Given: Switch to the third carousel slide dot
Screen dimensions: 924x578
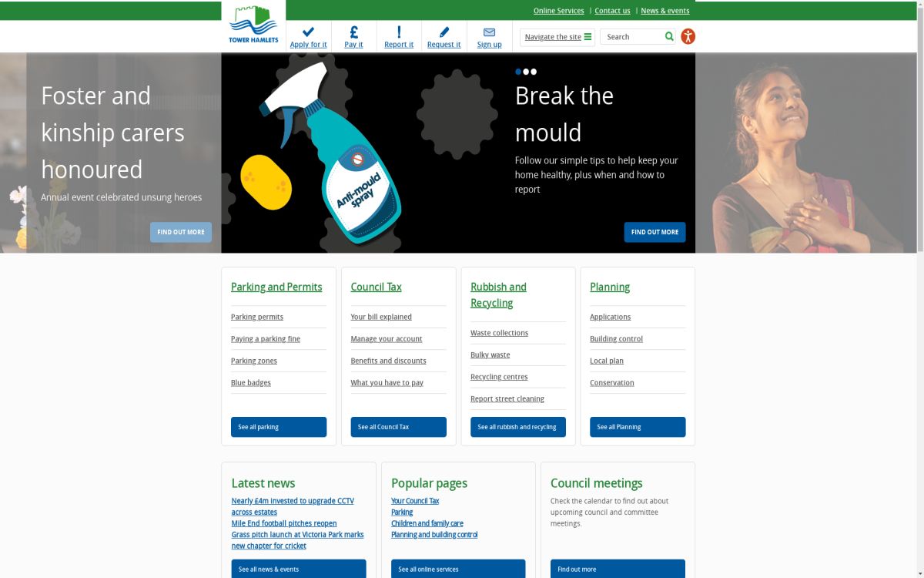Looking at the screenshot, I should [534, 72].
